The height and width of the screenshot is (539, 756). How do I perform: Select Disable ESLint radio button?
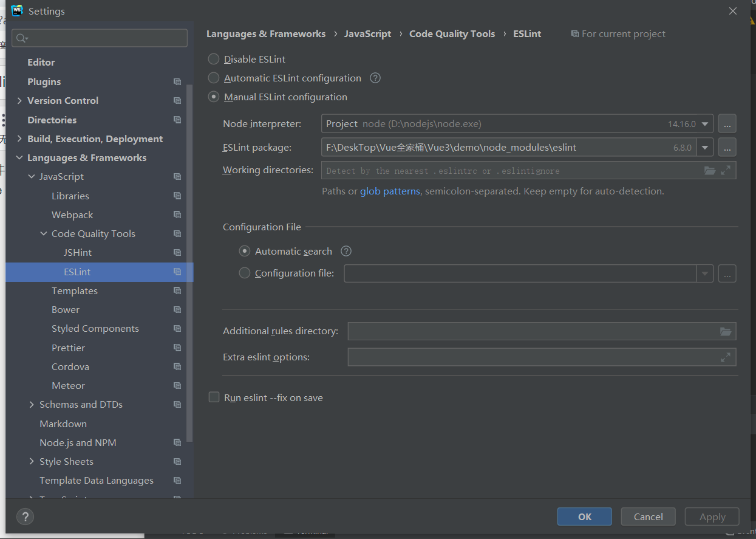[x=214, y=59]
